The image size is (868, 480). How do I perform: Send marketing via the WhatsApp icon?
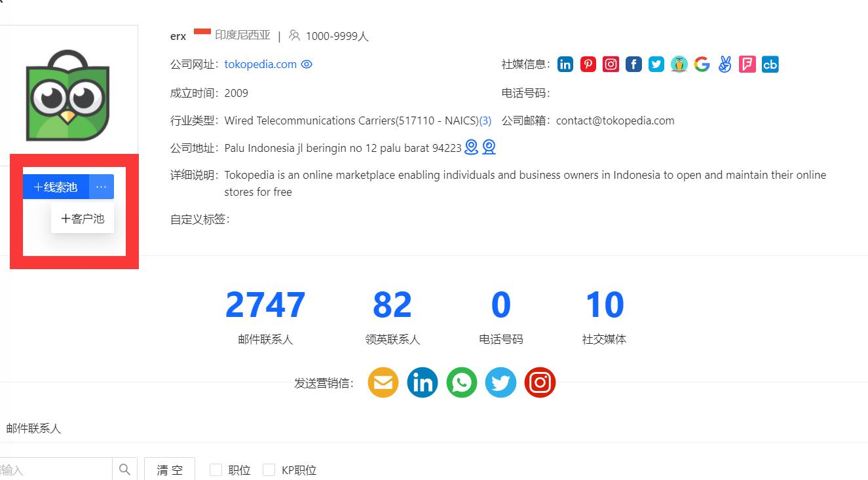tap(462, 382)
